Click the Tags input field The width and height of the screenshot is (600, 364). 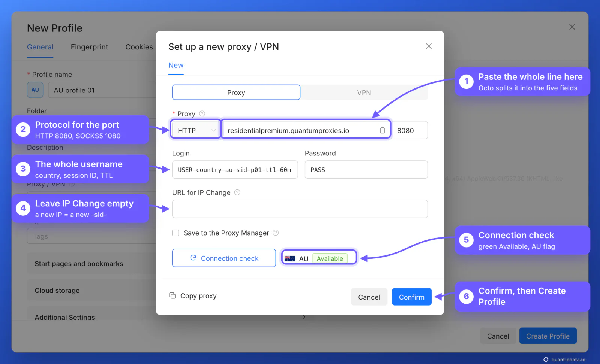coord(91,236)
